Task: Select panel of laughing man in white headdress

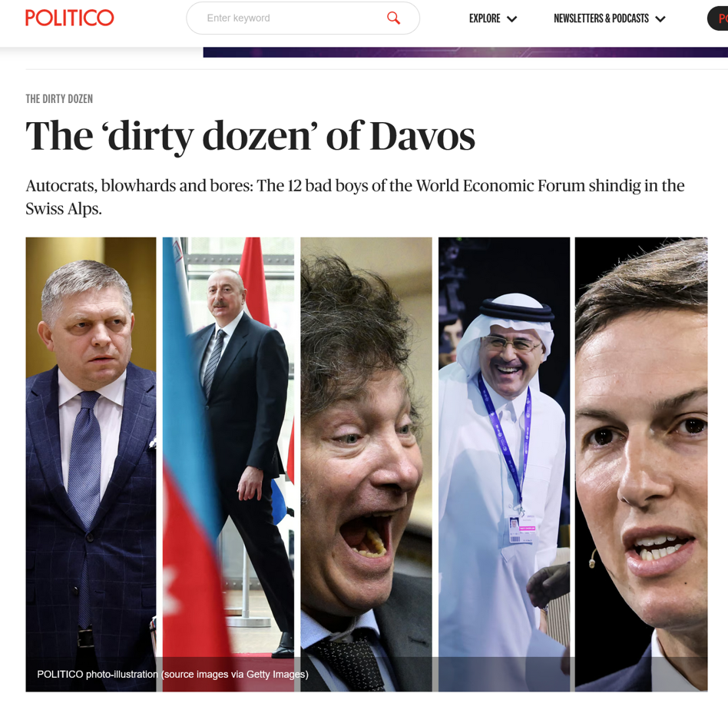Action: 504,464
